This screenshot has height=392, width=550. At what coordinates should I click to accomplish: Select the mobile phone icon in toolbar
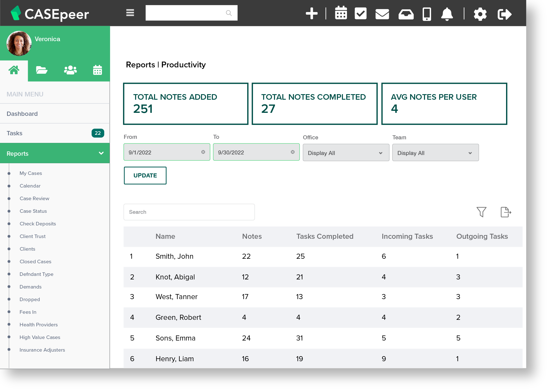tap(427, 14)
